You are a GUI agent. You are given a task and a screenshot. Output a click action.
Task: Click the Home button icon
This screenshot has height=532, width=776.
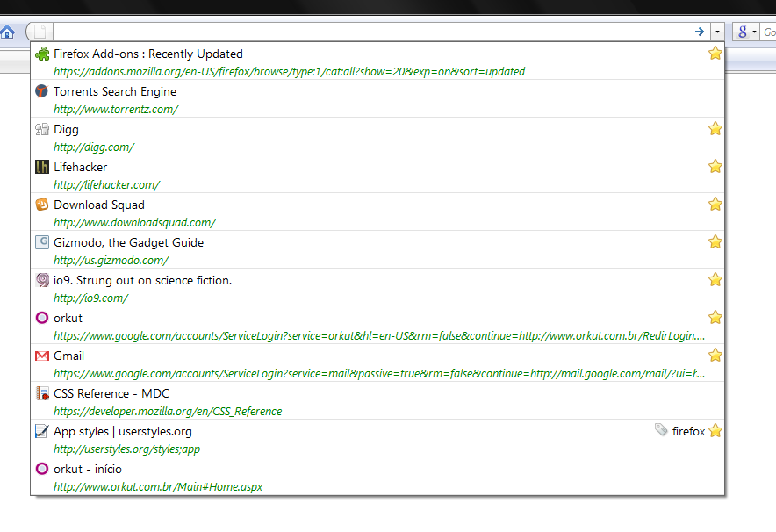(x=7, y=32)
